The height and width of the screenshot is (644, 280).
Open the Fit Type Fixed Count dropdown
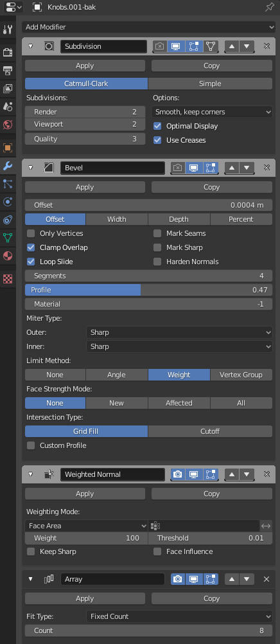(179, 616)
